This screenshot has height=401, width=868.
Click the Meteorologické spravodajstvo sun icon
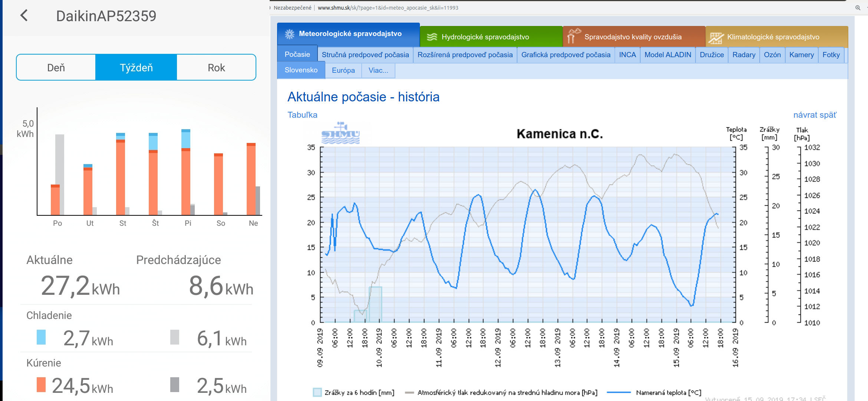[x=289, y=34]
